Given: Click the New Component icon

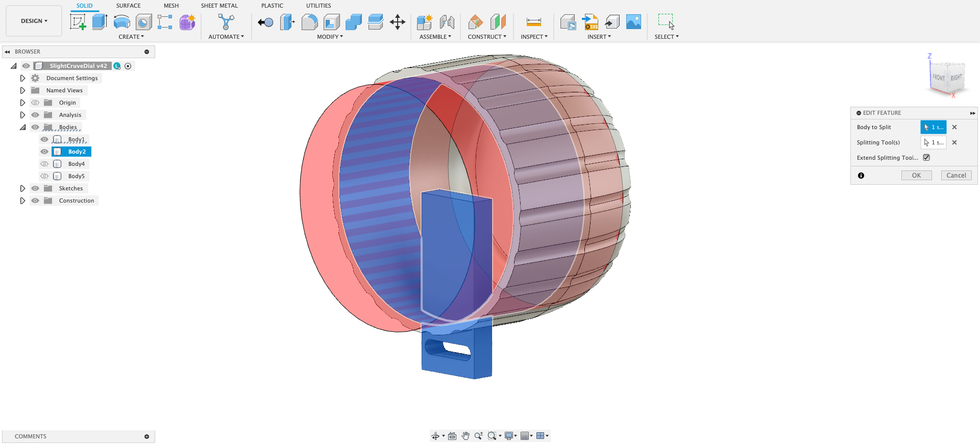Looking at the screenshot, I should tap(425, 22).
